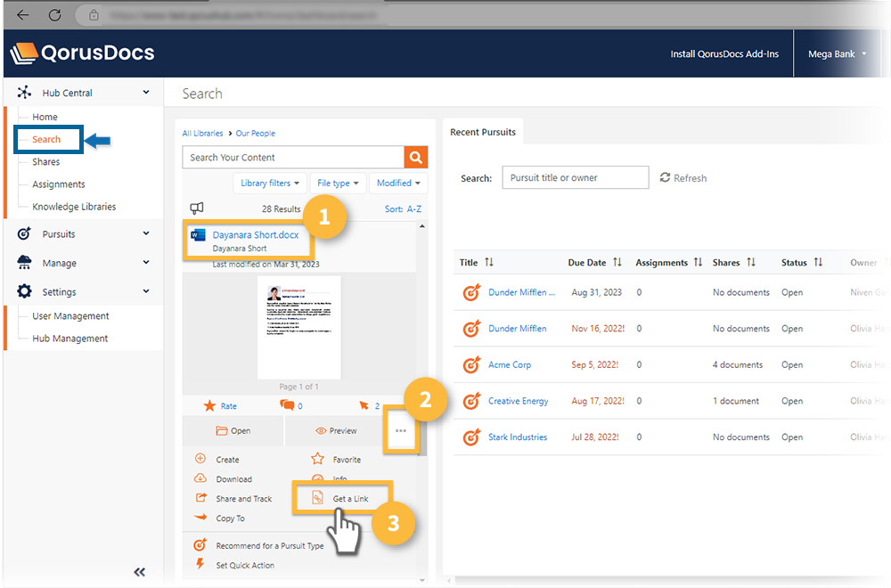The height and width of the screenshot is (588, 891).
Task: Click the announcement megaphone icon
Action: pyautogui.click(x=197, y=208)
